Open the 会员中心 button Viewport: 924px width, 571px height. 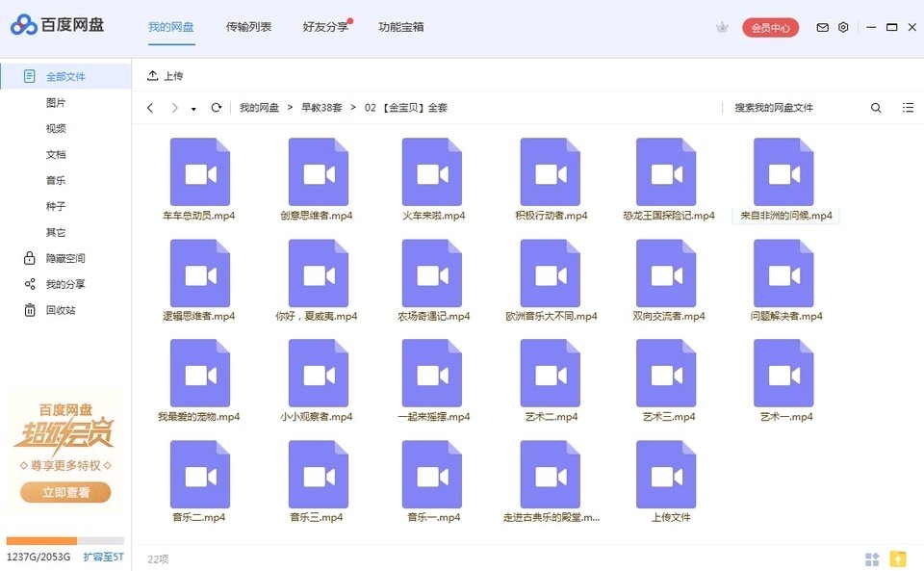[770, 28]
